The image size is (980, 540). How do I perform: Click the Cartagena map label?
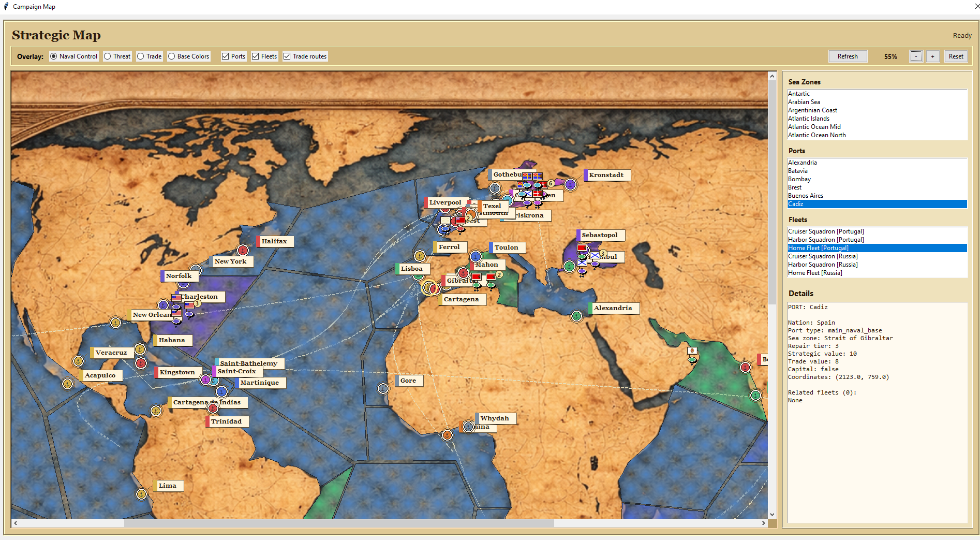[461, 299]
